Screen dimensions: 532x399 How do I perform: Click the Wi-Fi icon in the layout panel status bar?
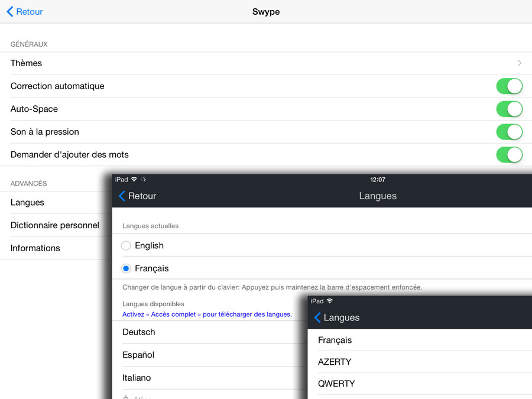329,301
